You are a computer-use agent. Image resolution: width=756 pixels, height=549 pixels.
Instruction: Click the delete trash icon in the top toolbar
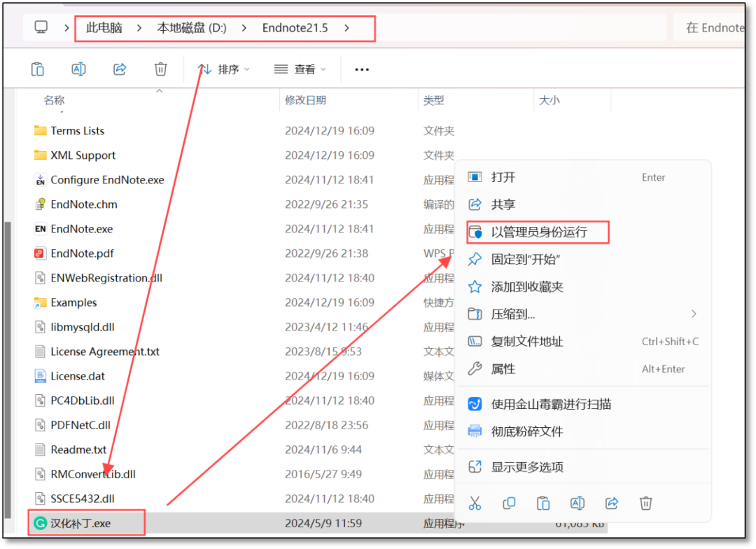(160, 69)
